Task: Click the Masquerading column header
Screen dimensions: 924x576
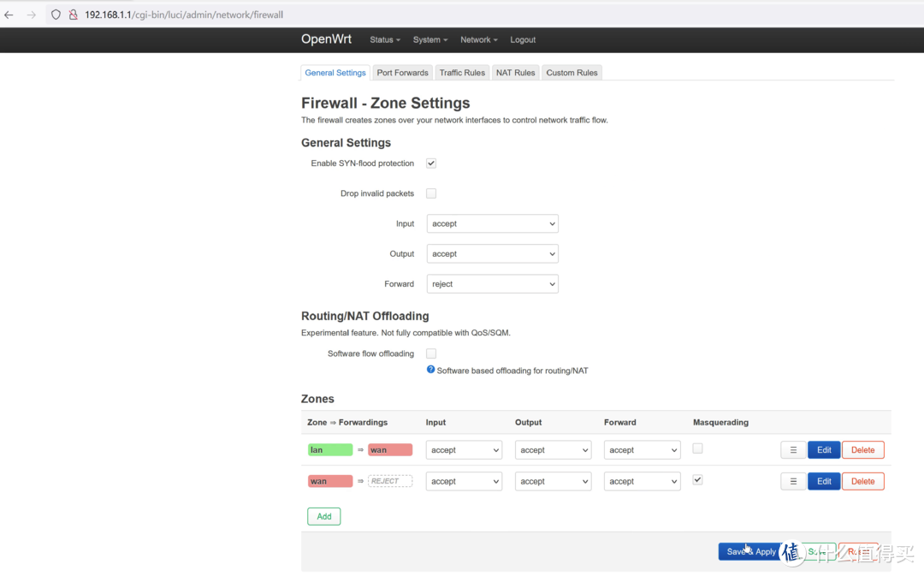Action: point(720,422)
